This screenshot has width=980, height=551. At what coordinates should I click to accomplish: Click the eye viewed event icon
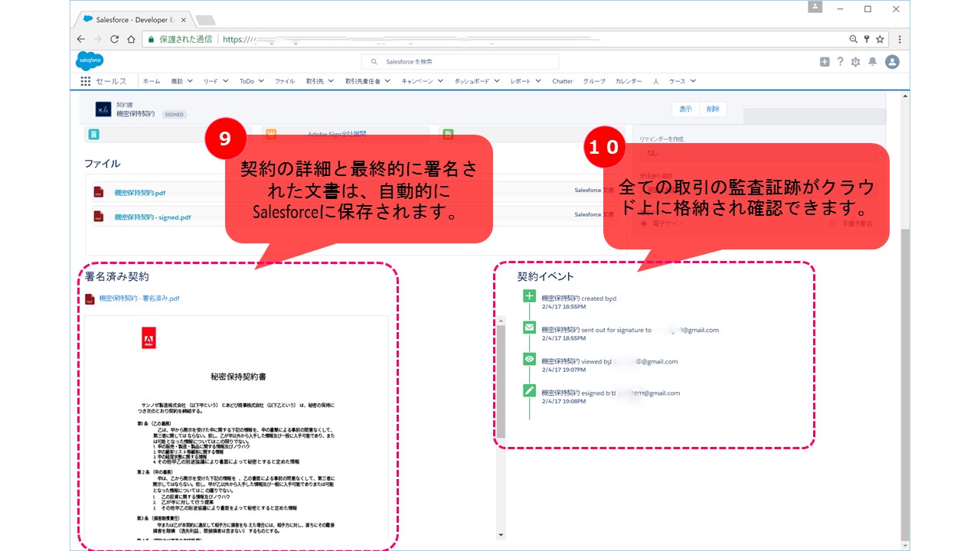point(529,359)
